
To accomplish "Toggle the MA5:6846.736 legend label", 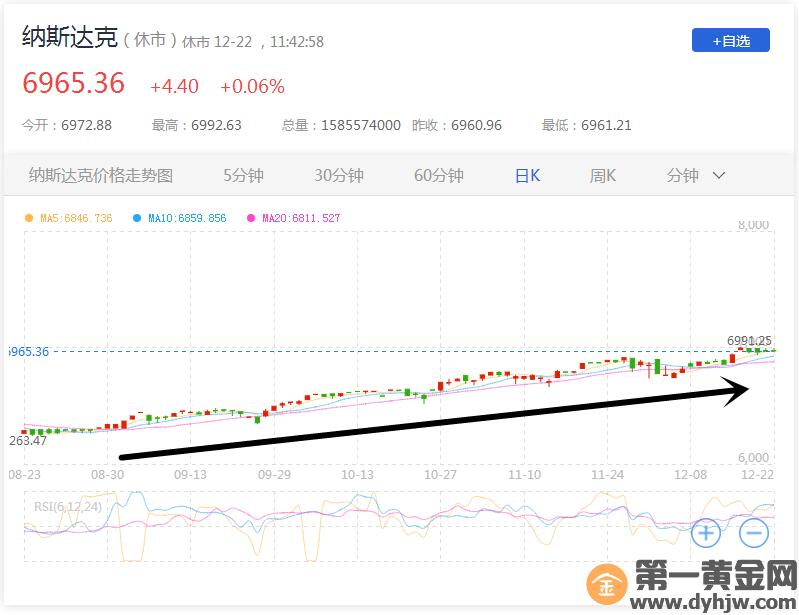I will [76, 218].
